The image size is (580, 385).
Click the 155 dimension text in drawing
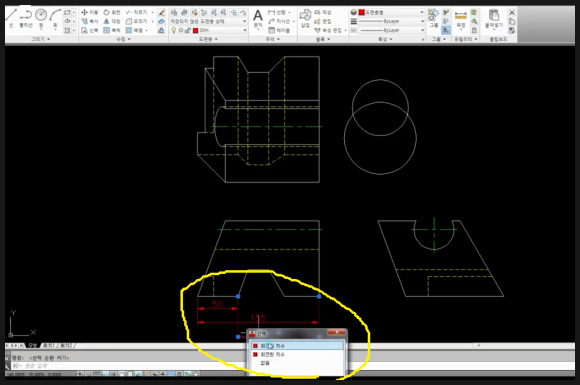[258, 318]
